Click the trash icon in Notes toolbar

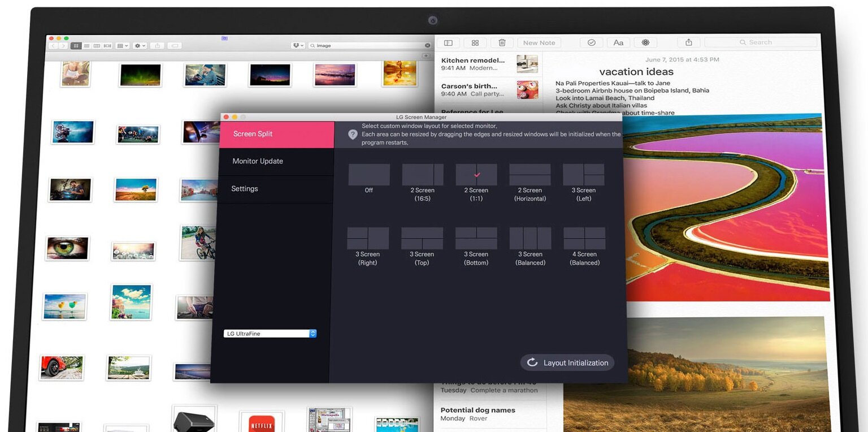click(502, 43)
